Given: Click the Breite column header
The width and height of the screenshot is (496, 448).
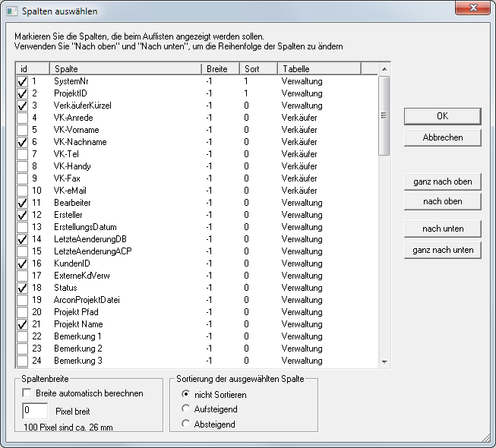Looking at the screenshot, I should 220,69.
